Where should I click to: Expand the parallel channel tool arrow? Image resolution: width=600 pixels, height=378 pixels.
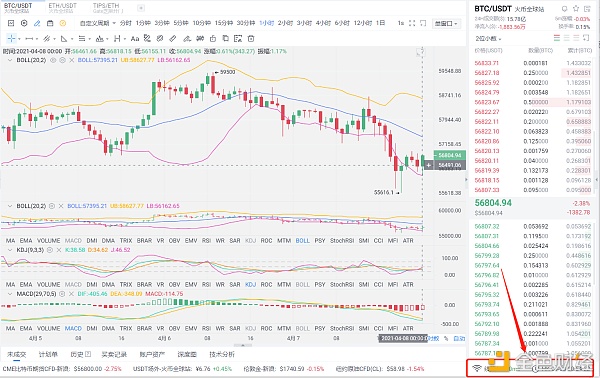(54, 39)
